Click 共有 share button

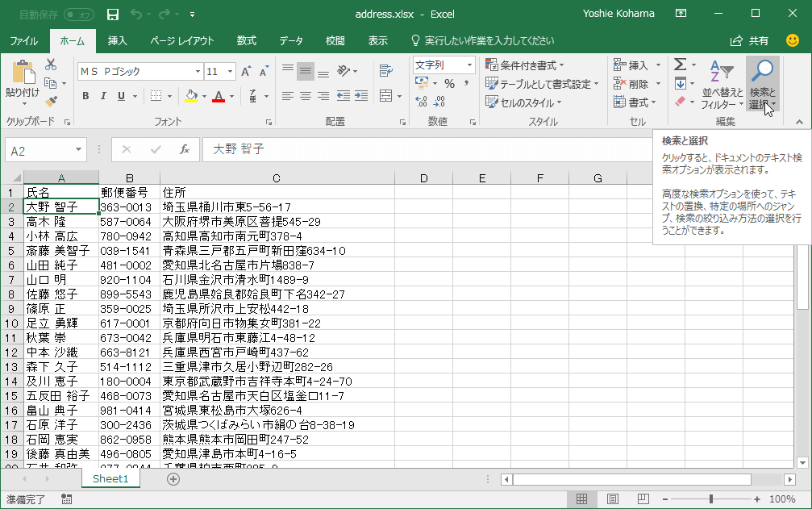coord(749,41)
